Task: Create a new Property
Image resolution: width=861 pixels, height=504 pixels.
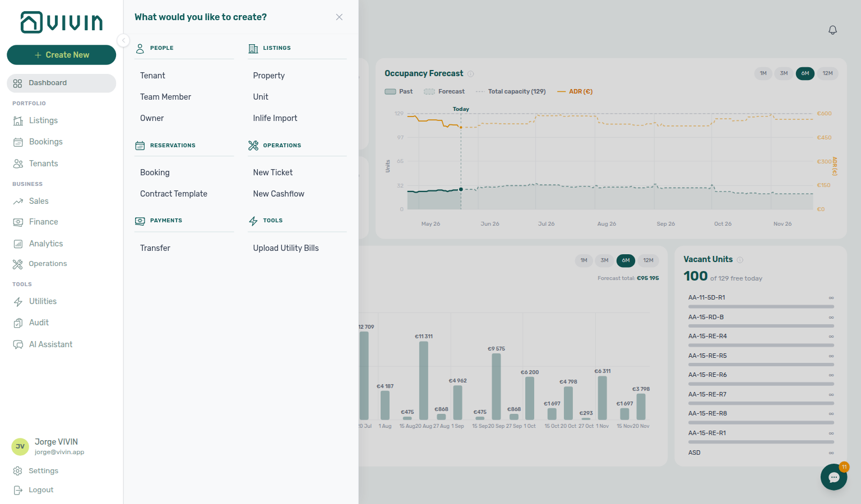Action: click(269, 76)
